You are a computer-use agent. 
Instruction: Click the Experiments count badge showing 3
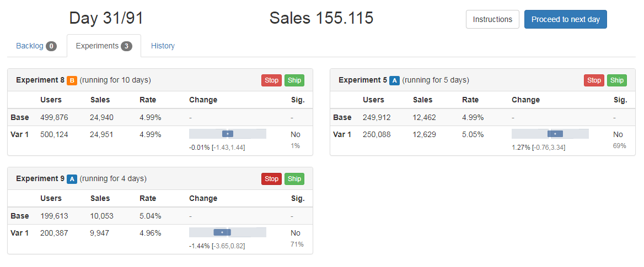coord(126,46)
